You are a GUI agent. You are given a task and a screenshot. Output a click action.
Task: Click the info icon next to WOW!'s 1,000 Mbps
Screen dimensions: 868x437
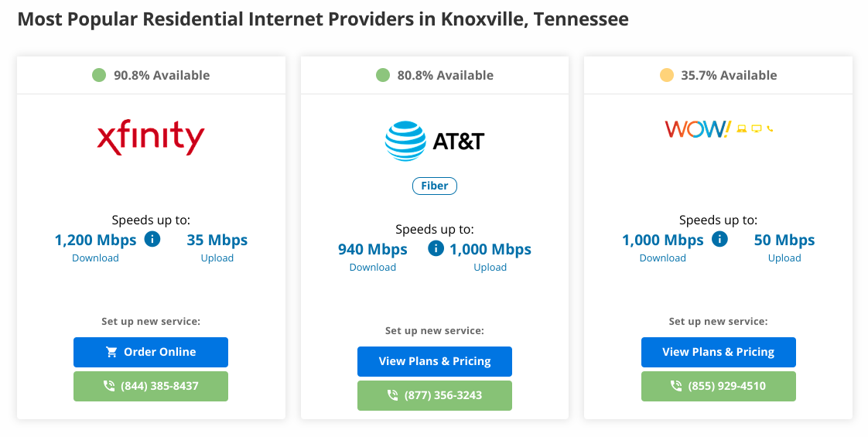pyautogui.click(x=719, y=239)
